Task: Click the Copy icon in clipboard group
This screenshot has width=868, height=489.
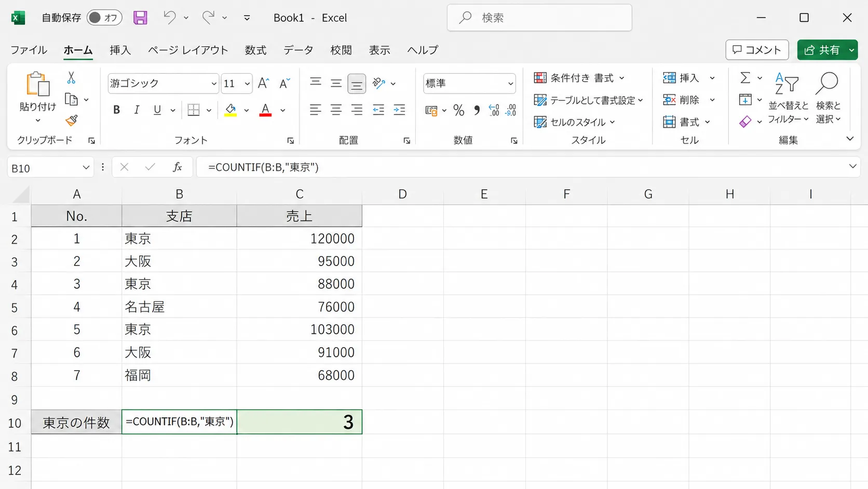Action: point(71,99)
